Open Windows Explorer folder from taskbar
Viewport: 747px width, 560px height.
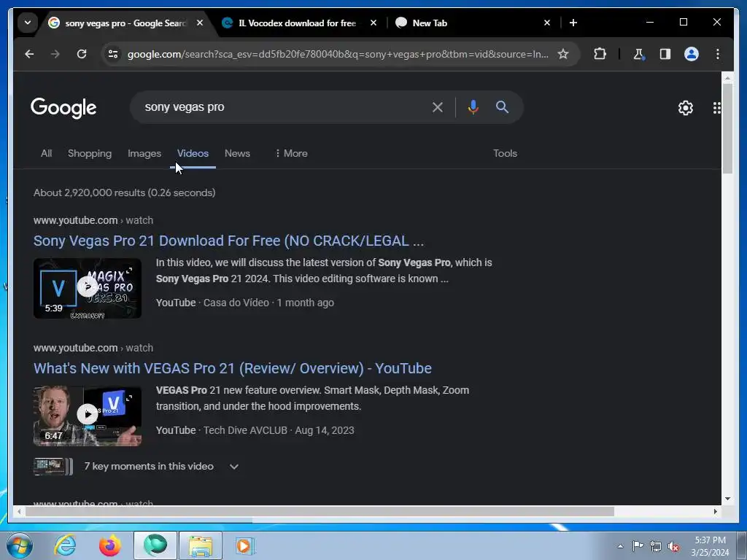[201, 545]
